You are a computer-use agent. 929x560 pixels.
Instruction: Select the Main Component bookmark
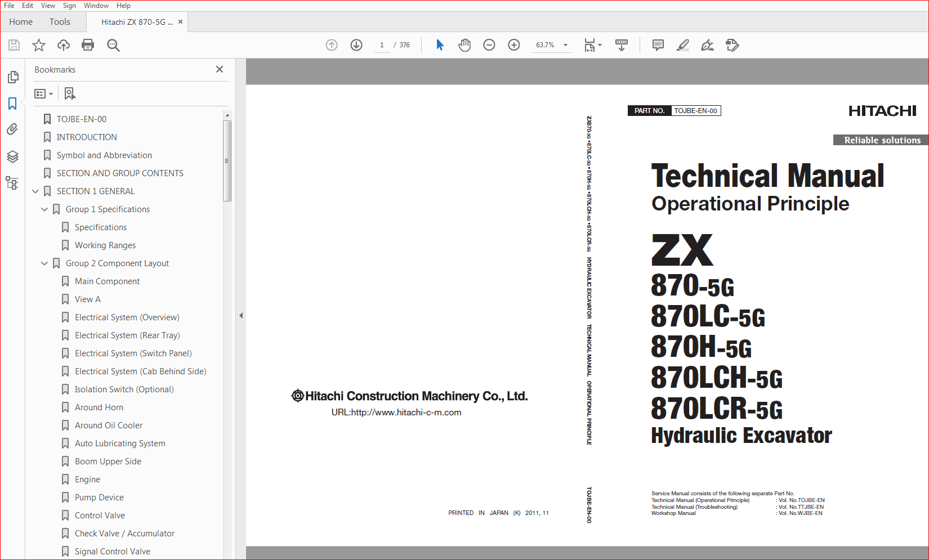coord(107,281)
